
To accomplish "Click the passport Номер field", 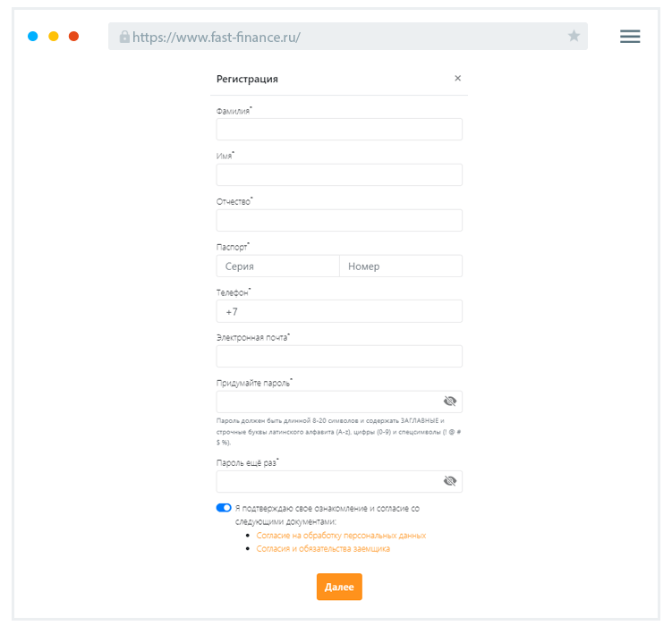I will (x=401, y=266).
